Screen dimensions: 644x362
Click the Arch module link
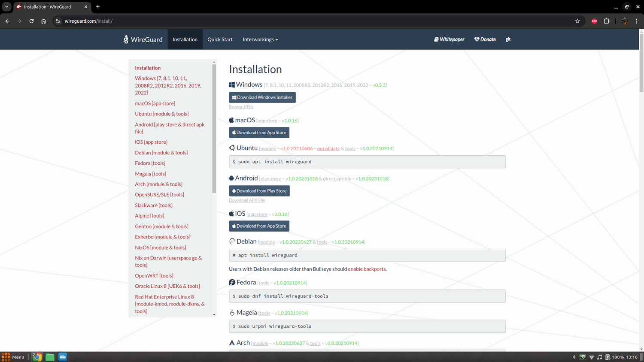260,343
